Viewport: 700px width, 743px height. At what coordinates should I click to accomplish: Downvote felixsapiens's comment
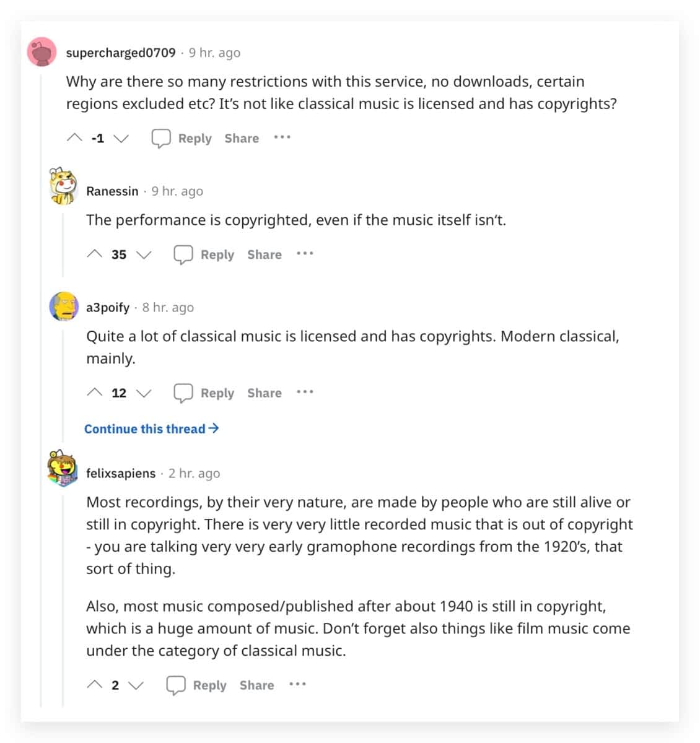(136, 685)
